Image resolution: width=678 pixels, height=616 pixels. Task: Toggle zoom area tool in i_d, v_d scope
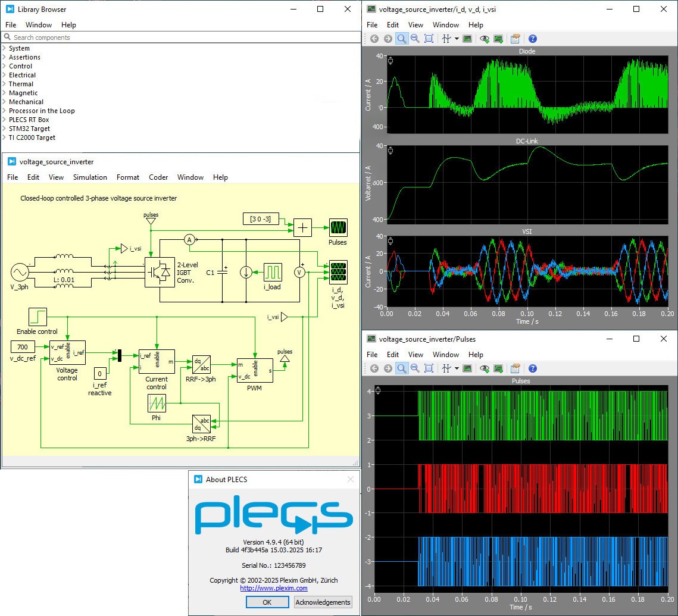tap(402, 39)
